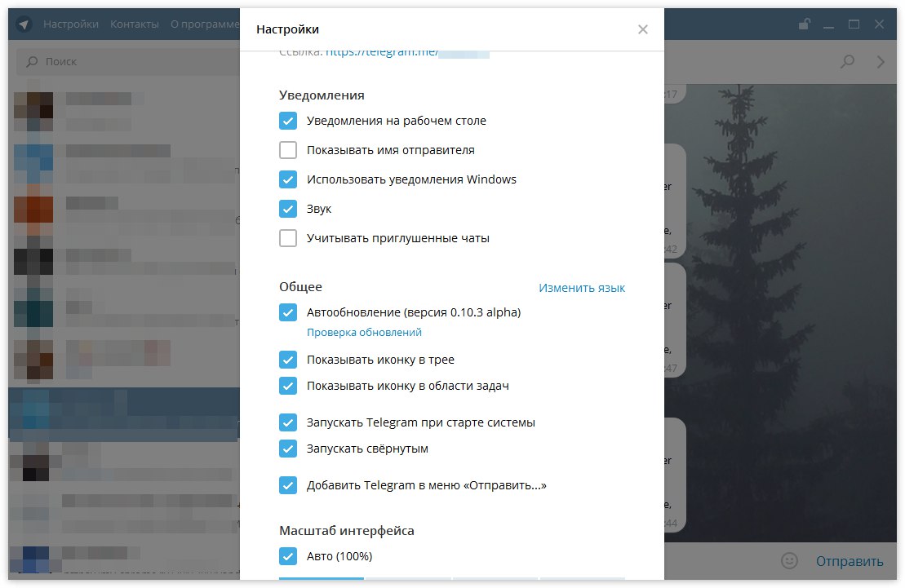
Task: Maximize the Telegram window
Action: 854,24
